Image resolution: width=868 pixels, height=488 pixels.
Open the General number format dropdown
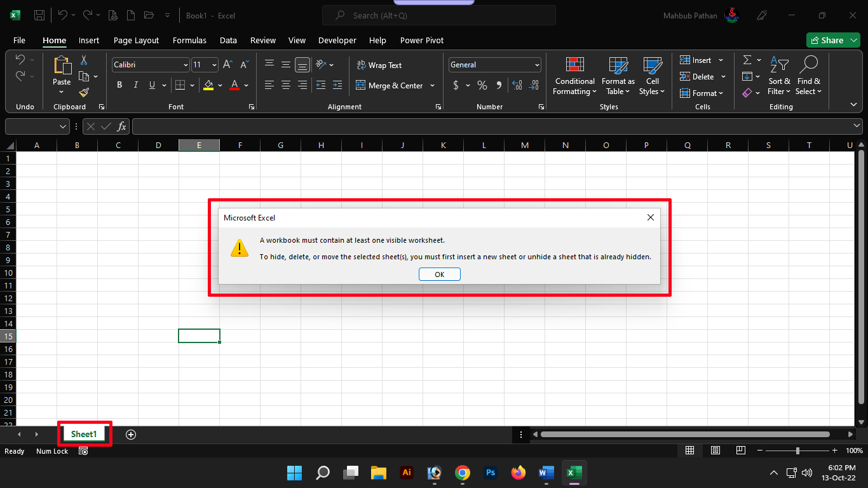tap(537, 65)
